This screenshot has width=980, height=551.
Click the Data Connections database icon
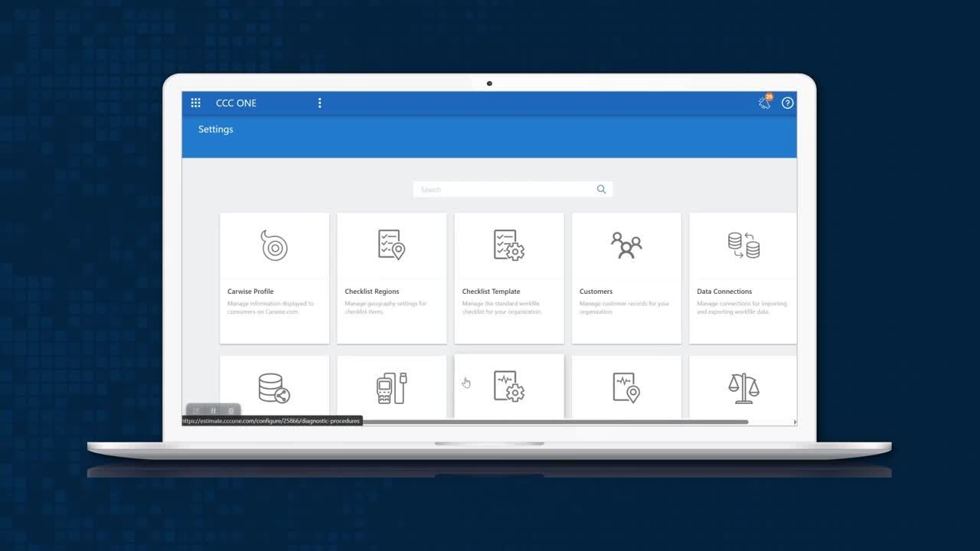coord(743,245)
